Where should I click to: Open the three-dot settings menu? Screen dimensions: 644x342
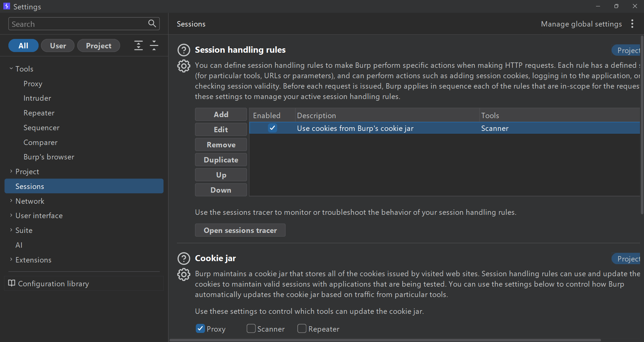pyautogui.click(x=632, y=24)
